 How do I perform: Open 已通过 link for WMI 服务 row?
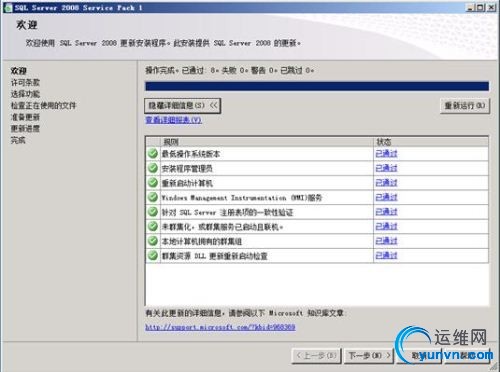(x=386, y=197)
